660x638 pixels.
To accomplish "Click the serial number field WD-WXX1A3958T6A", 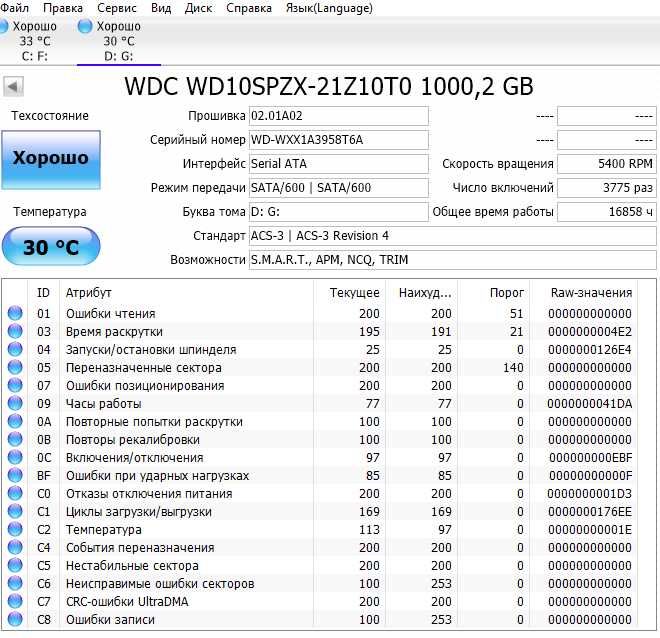I will click(338, 140).
